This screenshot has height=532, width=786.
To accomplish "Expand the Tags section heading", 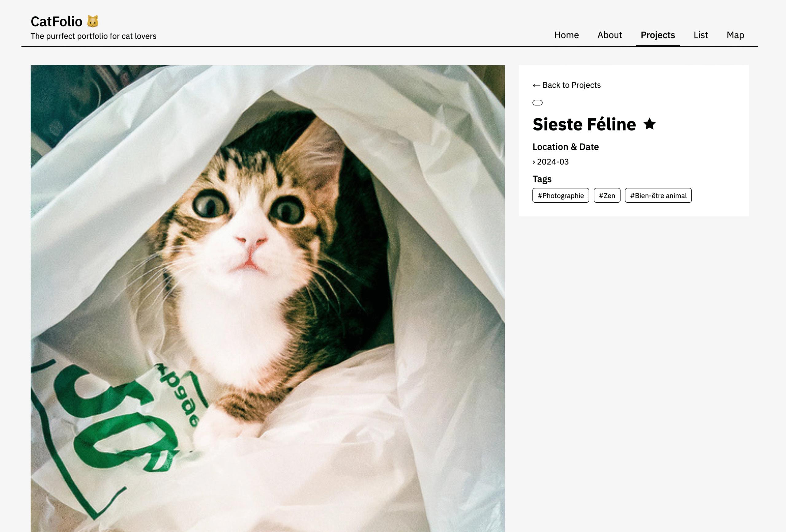I will coord(542,179).
